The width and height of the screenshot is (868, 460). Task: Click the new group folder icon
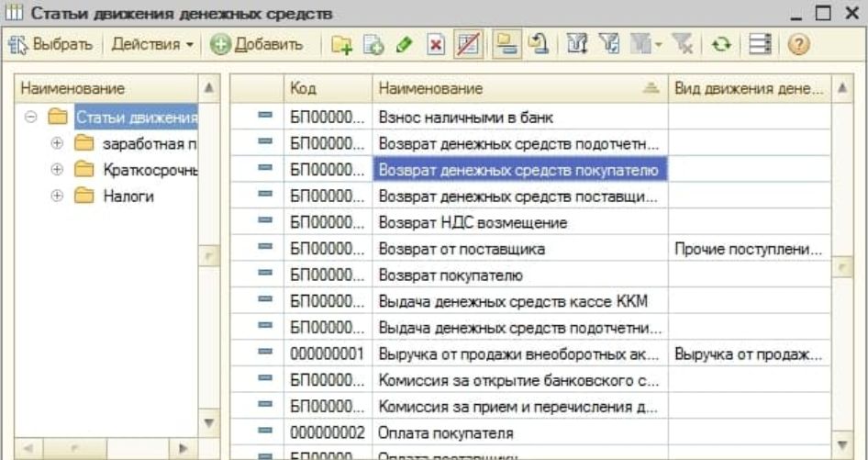pyautogui.click(x=341, y=45)
